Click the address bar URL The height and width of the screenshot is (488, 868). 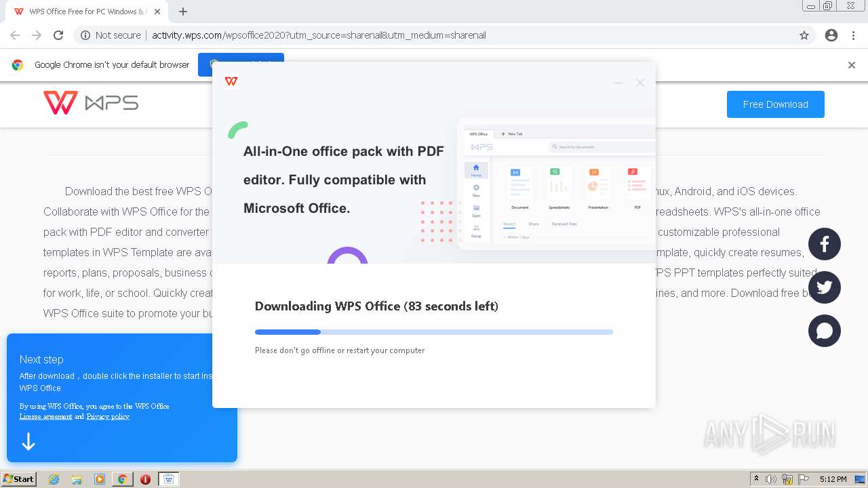tap(319, 35)
